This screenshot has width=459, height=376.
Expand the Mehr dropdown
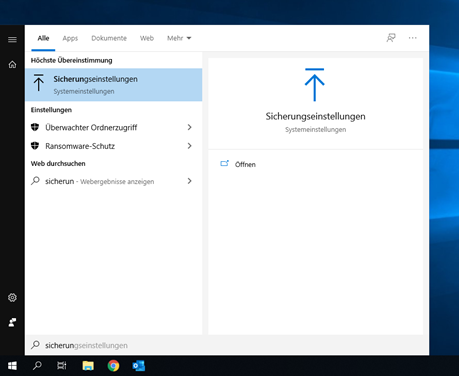click(x=179, y=38)
